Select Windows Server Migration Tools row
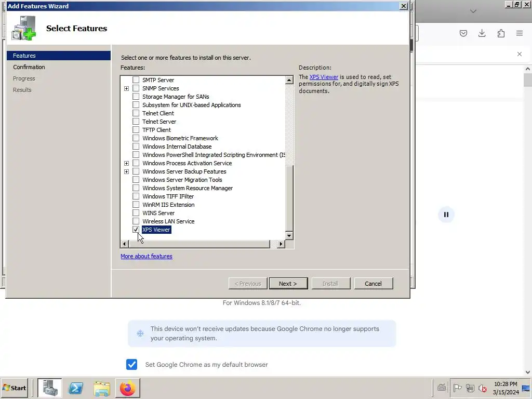This screenshot has height=399, width=532. point(182,180)
